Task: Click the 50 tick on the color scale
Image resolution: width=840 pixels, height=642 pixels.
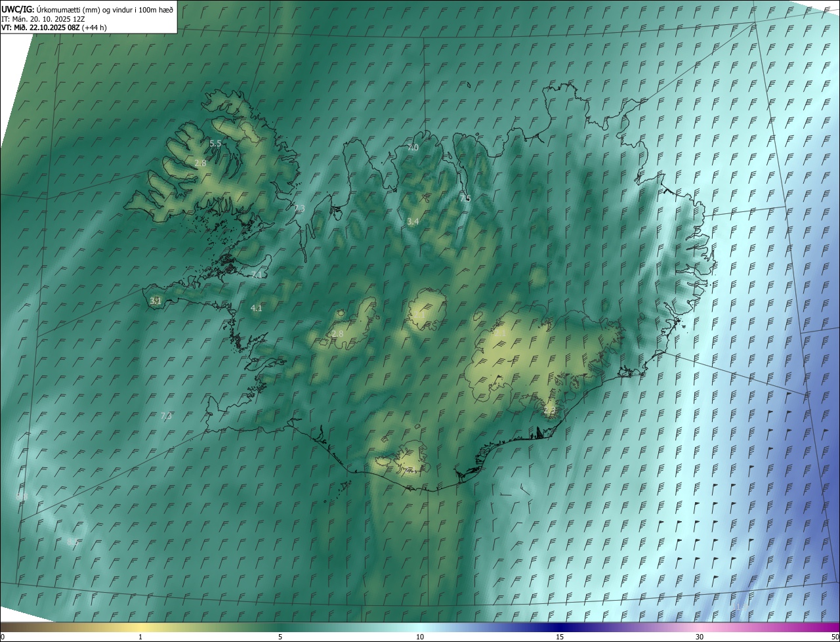Action: 835,637
